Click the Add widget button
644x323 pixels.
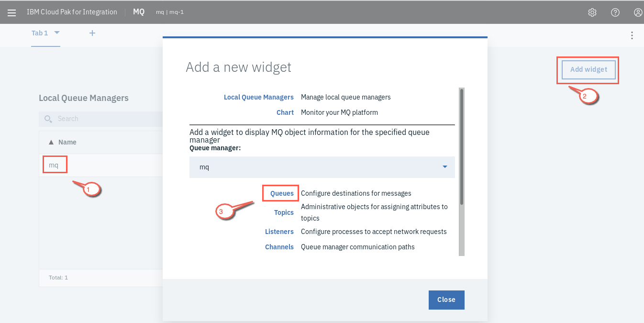coord(588,69)
